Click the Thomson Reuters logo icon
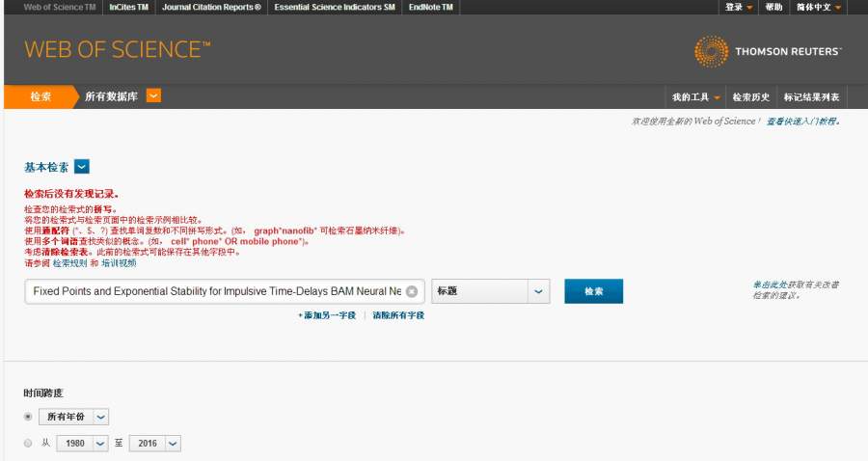 [711, 51]
